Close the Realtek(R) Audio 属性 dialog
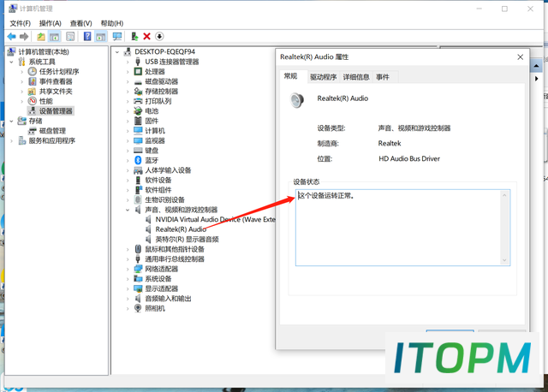 coord(520,57)
